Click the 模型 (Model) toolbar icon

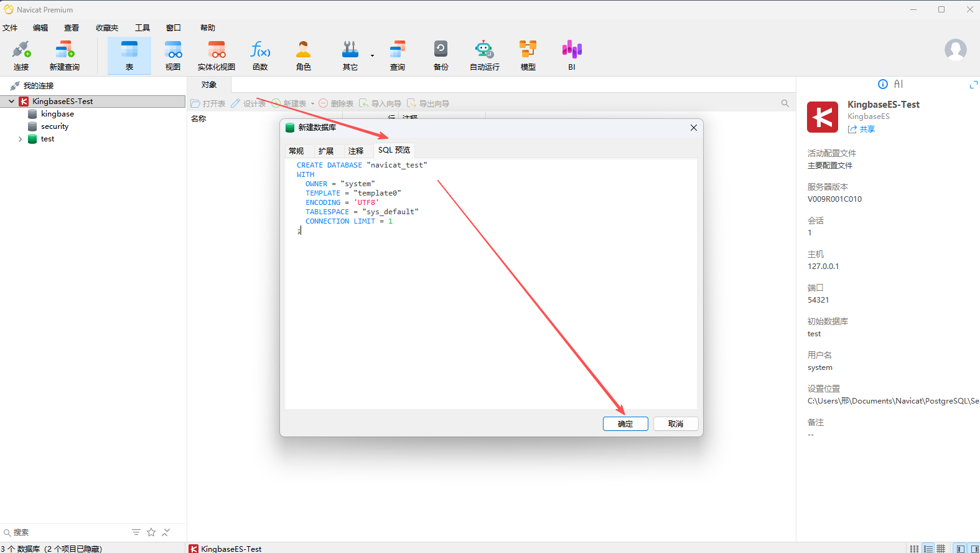click(528, 55)
